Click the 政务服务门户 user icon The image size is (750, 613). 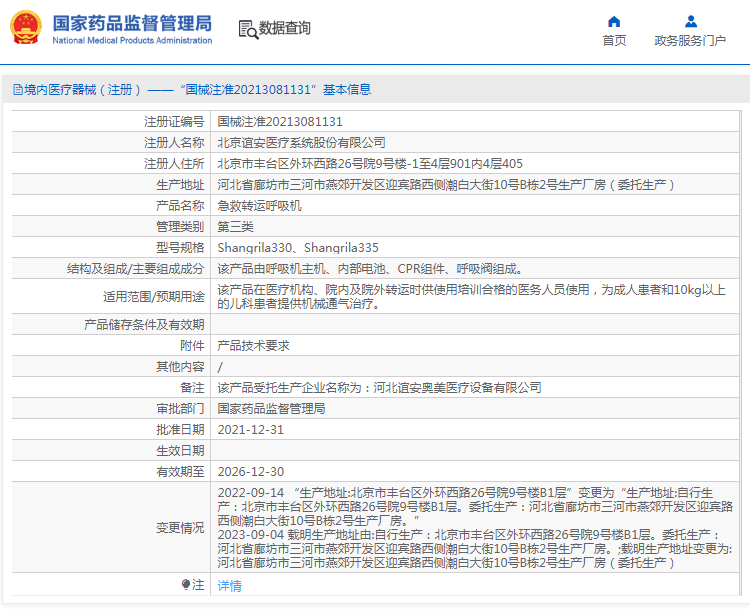coord(691,22)
